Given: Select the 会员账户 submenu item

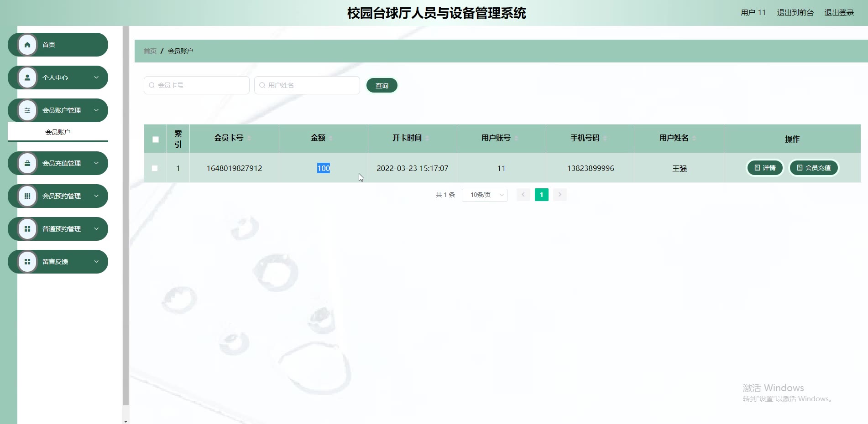Looking at the screenshot, I should point(58,132).
